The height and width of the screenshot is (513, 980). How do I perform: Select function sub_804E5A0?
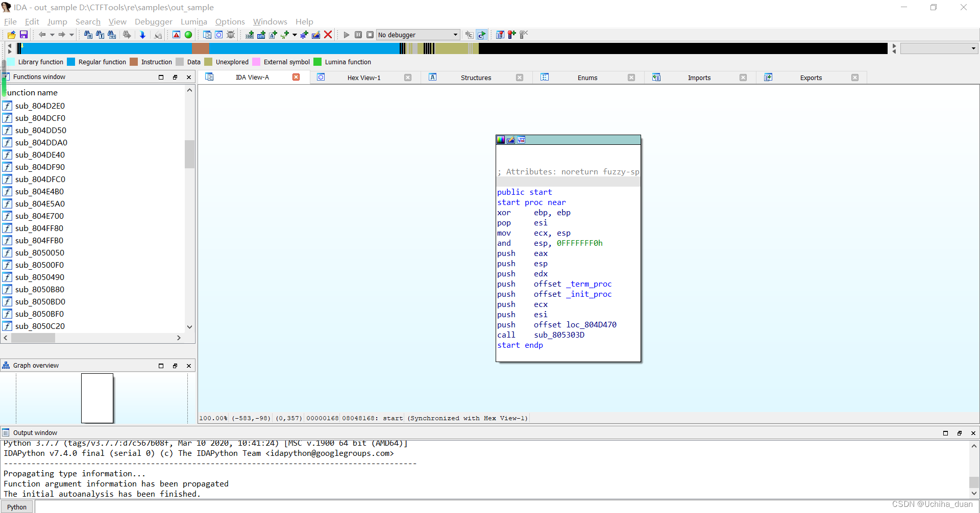pyautogui.click(x=40, y=203)
